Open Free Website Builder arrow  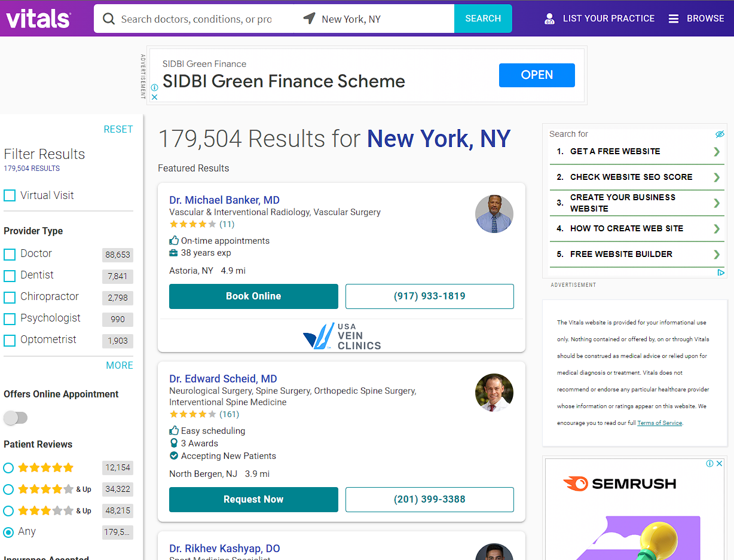click(717, 255)
